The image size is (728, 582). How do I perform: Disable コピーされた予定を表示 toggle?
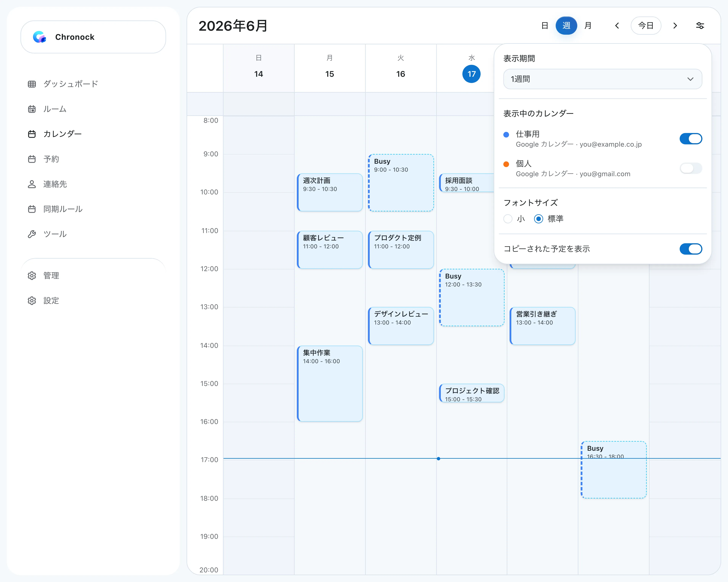click(x=691, y=249)
